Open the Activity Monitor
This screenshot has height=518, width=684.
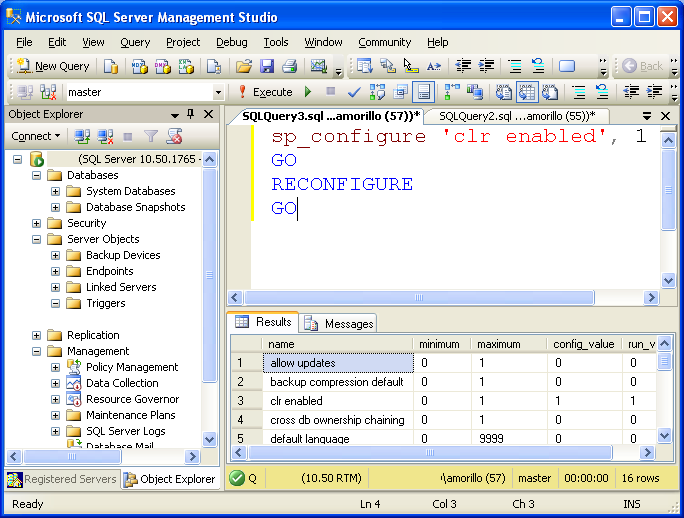coord(319,66)
